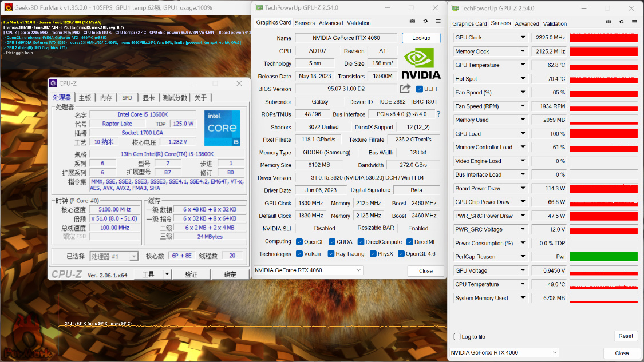Image resolution: width=644 pixels, height=362 pixels.
Task: Click the camera icon in Sensors GPU-Z window
Action: pos(609,22)
